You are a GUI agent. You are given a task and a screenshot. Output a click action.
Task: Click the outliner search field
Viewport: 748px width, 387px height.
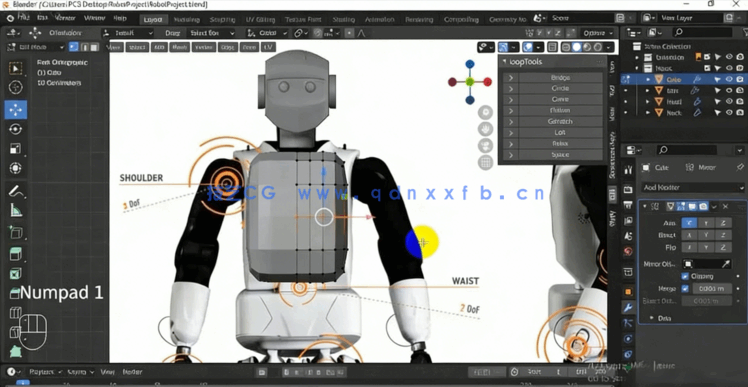pos(702,32)
